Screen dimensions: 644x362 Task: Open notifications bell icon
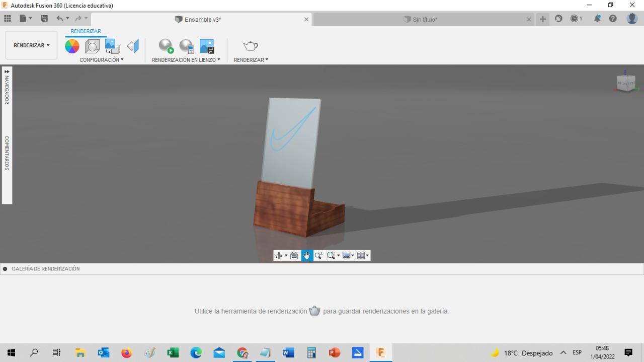[598, 19]
